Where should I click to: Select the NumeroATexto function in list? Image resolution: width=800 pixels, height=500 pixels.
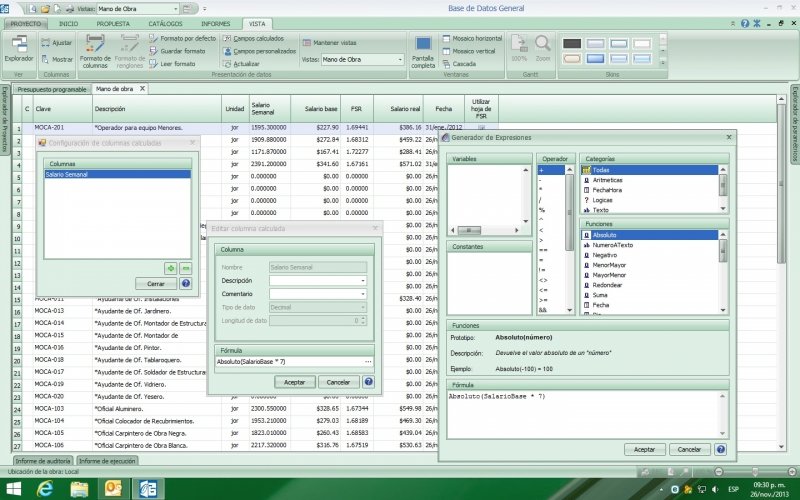coord(612,245)
